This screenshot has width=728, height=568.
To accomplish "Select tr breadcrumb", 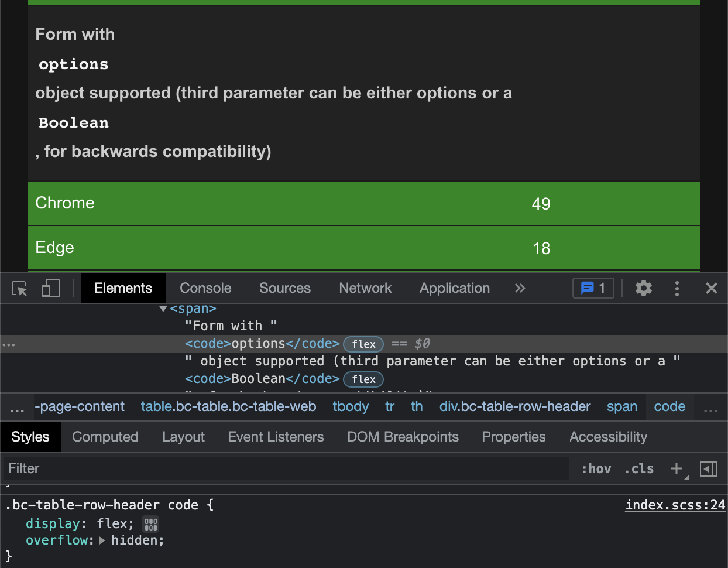I will tap(390, 406).
